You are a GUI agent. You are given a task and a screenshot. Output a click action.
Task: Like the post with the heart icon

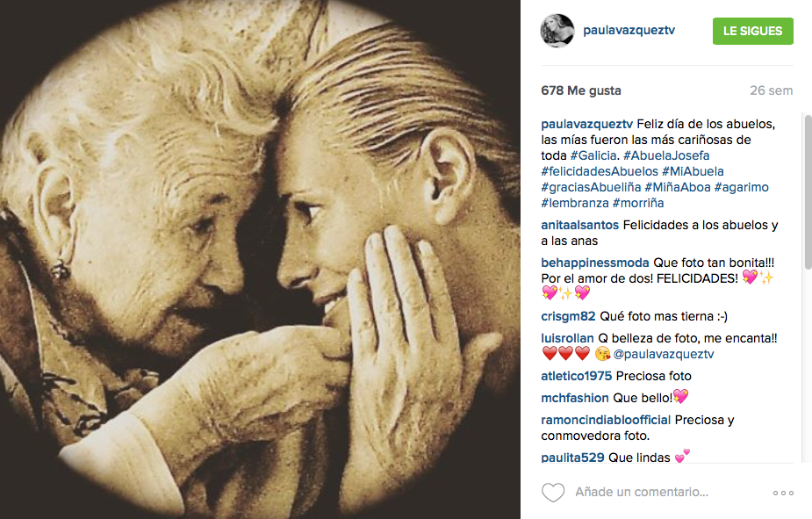(x=552, y=492)
